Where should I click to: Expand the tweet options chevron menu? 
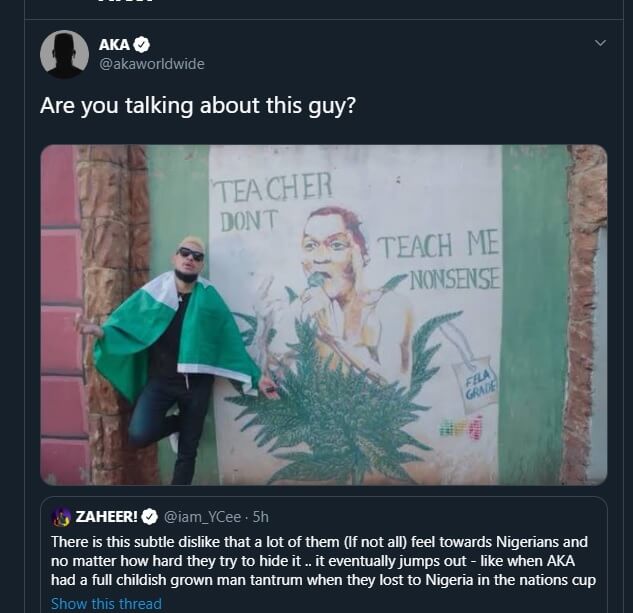pyautogui.click(x=600, y=43)
